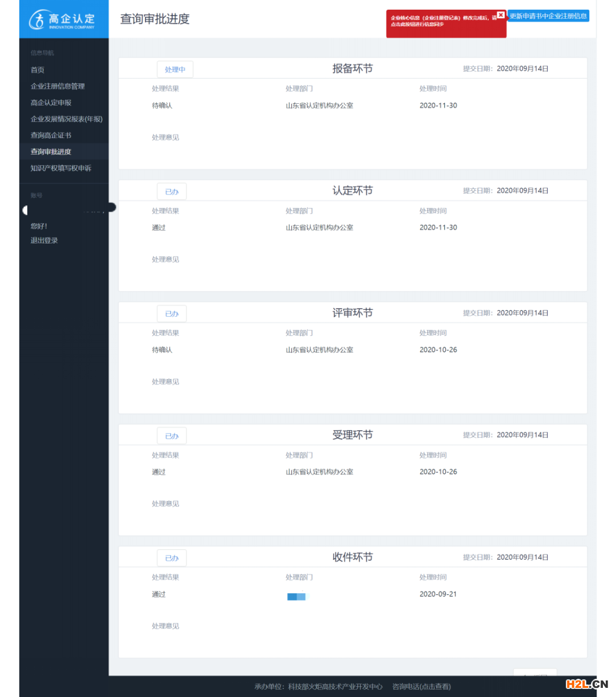616x697 pixels.
Task: Click the 高企认定 logo icon
Action: (38, 18)
